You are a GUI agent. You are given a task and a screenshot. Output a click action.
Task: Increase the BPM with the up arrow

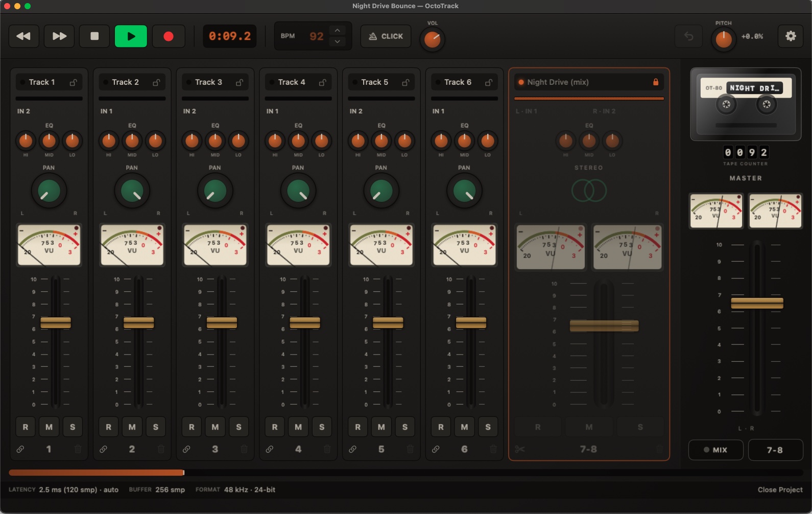(337, 31)
